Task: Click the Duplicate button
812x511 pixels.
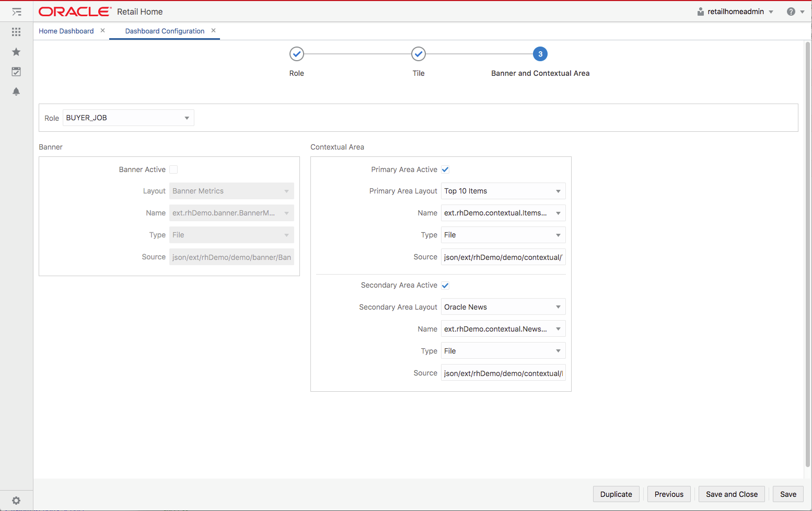Action: click(x=616, y=494)
